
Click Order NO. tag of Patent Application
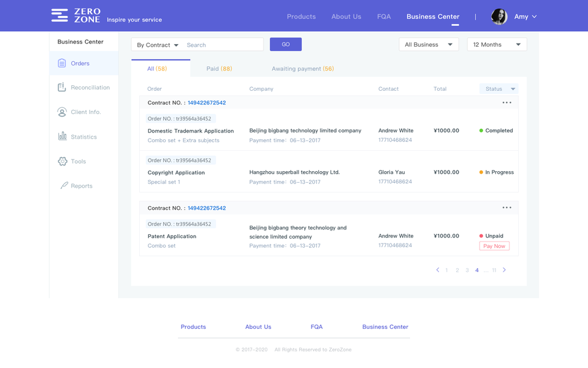(x=180, y=224)
